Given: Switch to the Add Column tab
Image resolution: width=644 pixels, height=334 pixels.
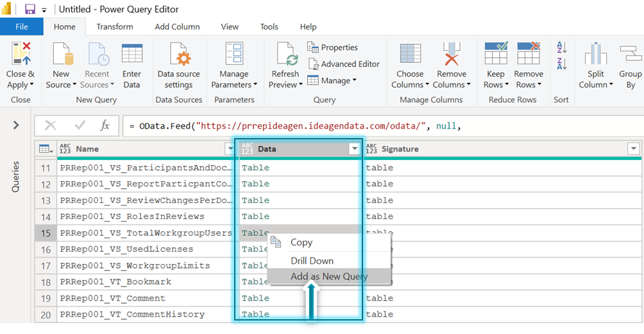Looking at the screenshot, I should pos(178,27).
